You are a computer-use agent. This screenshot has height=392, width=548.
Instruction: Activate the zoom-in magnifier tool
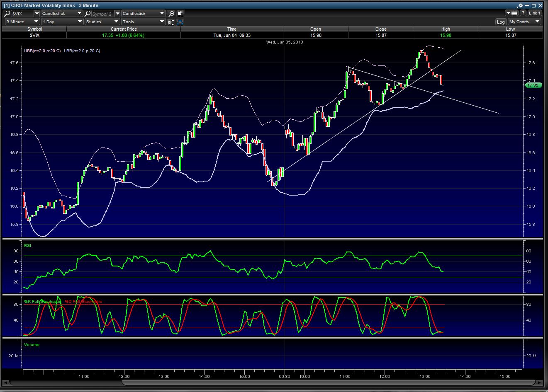tap(172, 14)
